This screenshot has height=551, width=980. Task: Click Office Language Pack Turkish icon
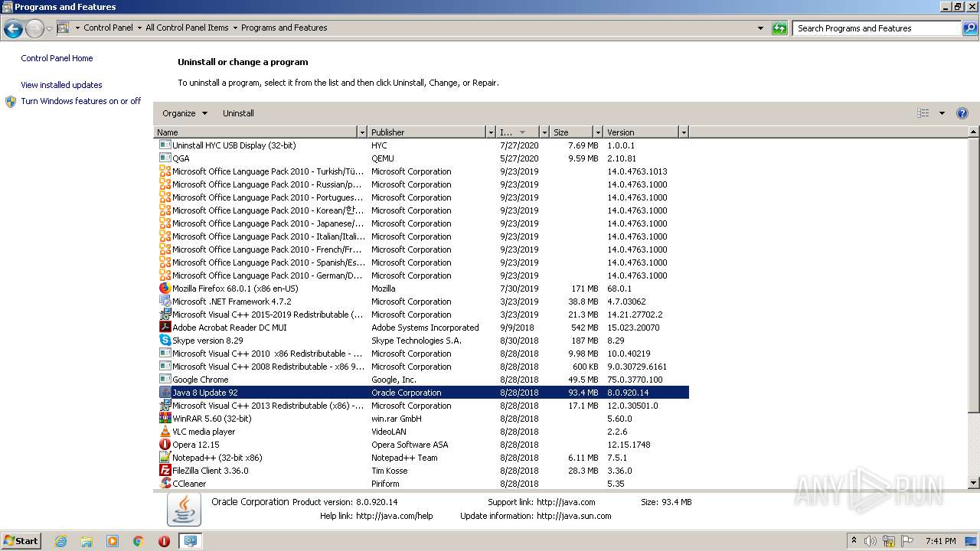coord(165,171)
